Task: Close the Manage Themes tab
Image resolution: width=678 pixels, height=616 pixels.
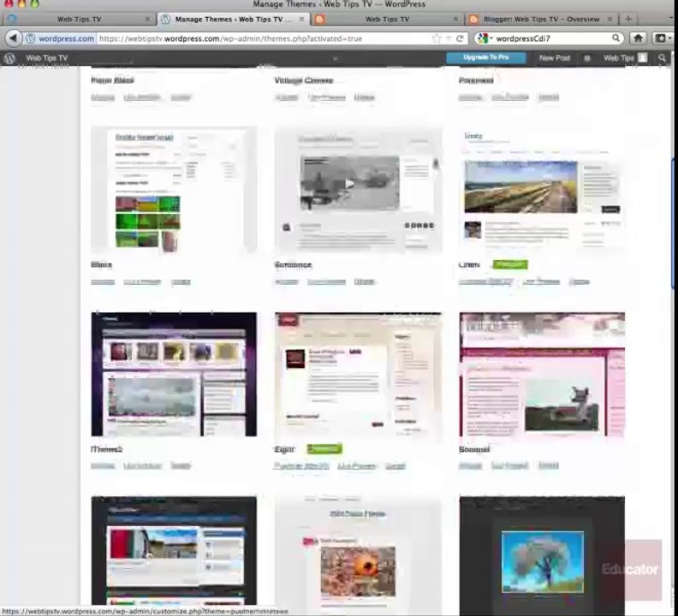Action: (301, 19)
